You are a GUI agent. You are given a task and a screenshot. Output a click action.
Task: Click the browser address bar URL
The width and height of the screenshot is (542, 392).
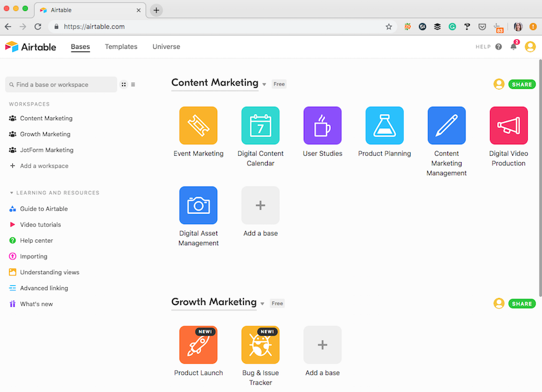(x=94, y=26)
